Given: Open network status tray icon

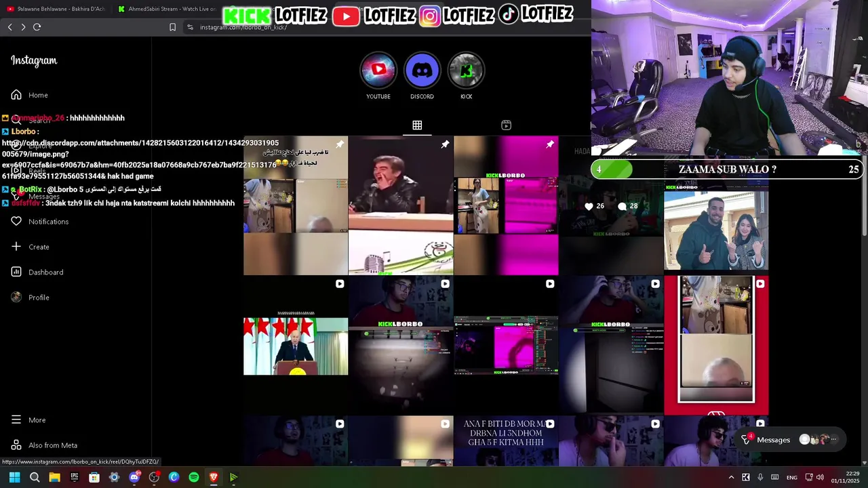Looking at the screenshot, I should click(x=809, y=477).
